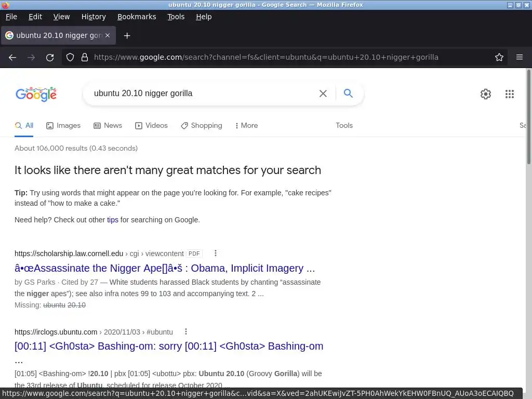Click the PDF label on Cornell result
The width and height of the screenshot is (532, 399).
coord(194,254)
